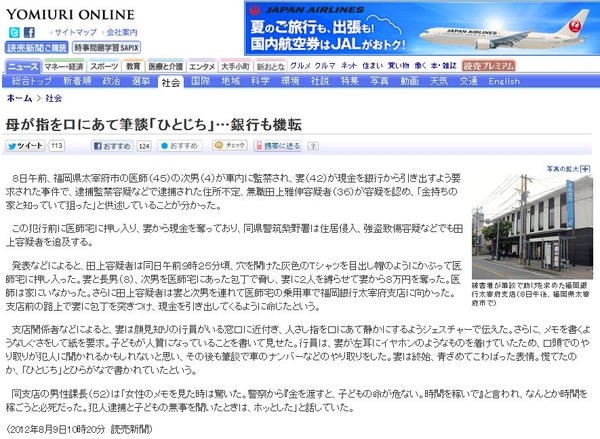Open the bank branch photo thumbnail
600x439 pixels.
tap(532, 227)
